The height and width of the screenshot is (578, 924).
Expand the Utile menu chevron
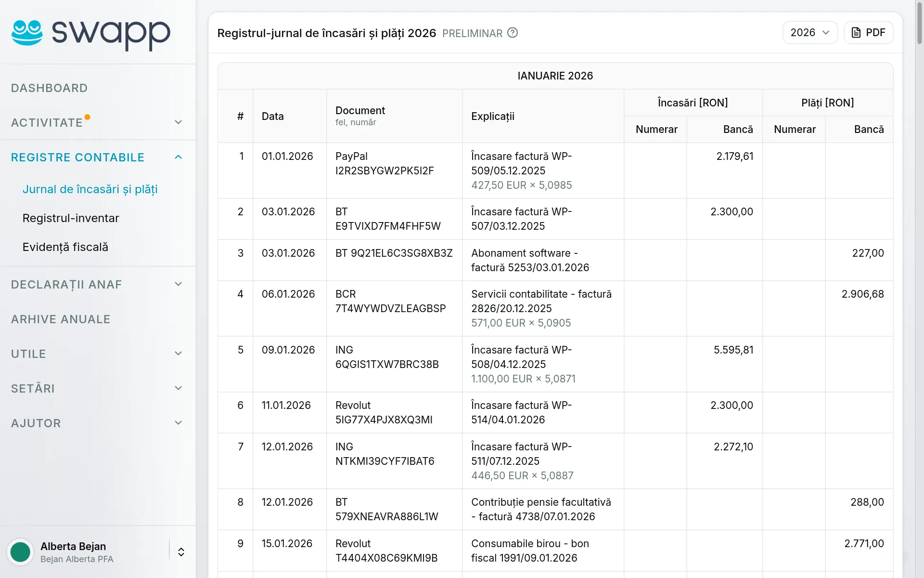coord(178,354)
